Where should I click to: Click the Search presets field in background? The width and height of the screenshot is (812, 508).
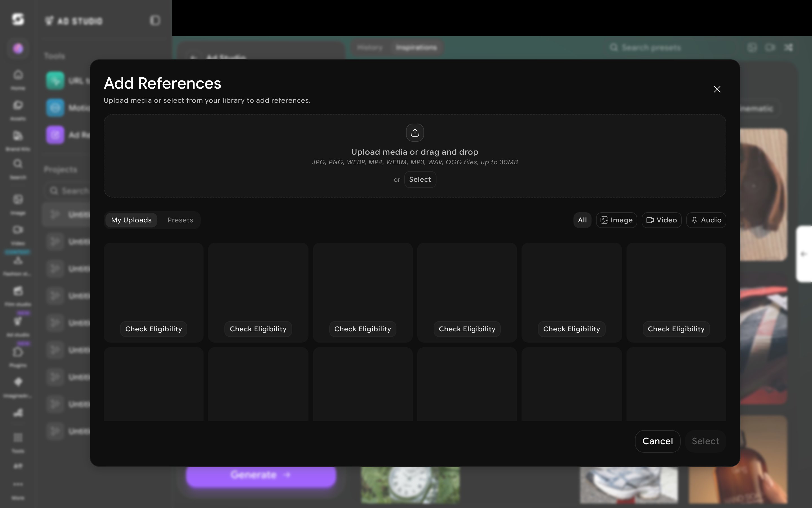click(651, 48)
